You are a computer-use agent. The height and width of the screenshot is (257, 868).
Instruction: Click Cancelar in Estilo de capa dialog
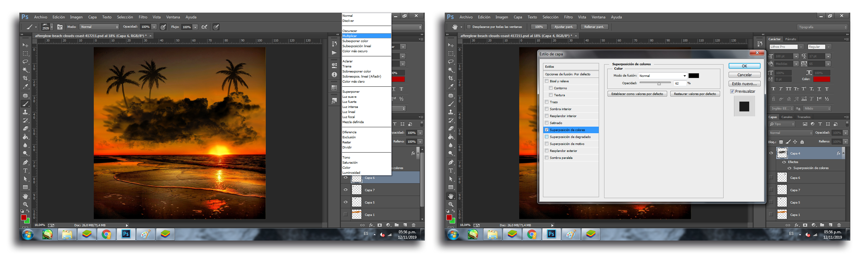[744, 75]
